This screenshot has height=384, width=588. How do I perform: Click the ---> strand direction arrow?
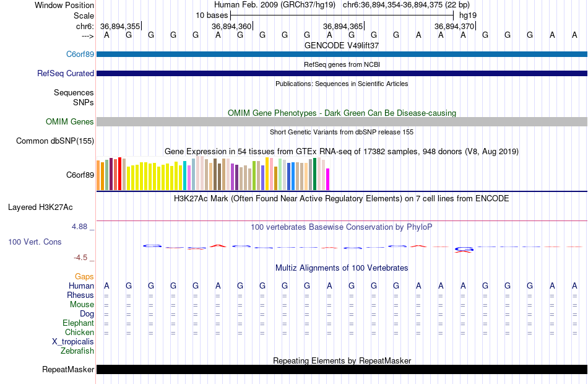click(87, 36)
